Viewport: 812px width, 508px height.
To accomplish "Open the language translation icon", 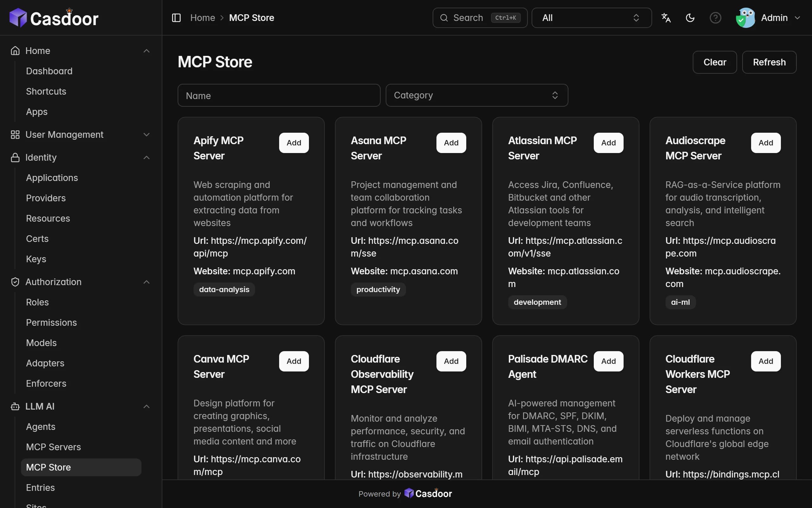I will point(666,18).
